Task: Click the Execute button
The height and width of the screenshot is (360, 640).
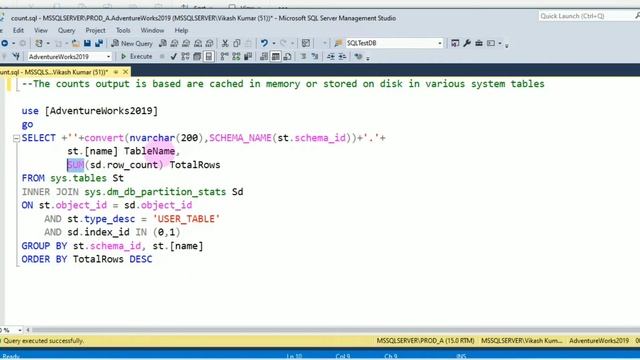Action: point(136,57)
